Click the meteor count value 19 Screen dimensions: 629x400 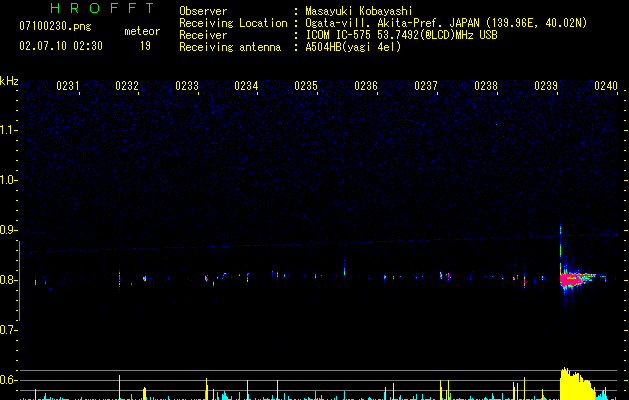tap(145, 46)
